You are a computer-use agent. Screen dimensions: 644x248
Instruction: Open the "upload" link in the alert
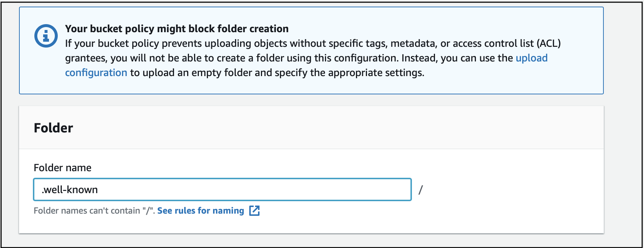coord(531,58)
